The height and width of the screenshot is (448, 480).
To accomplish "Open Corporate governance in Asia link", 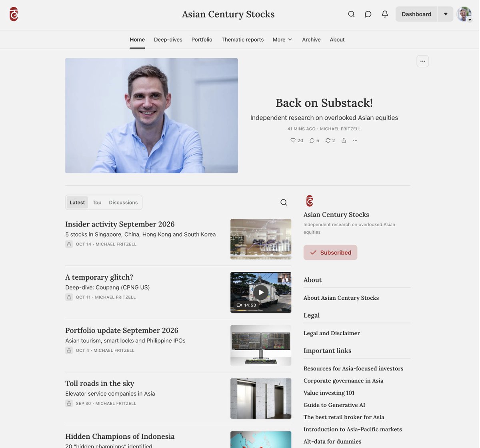I will pyautogui.click(x=343, y=380).
